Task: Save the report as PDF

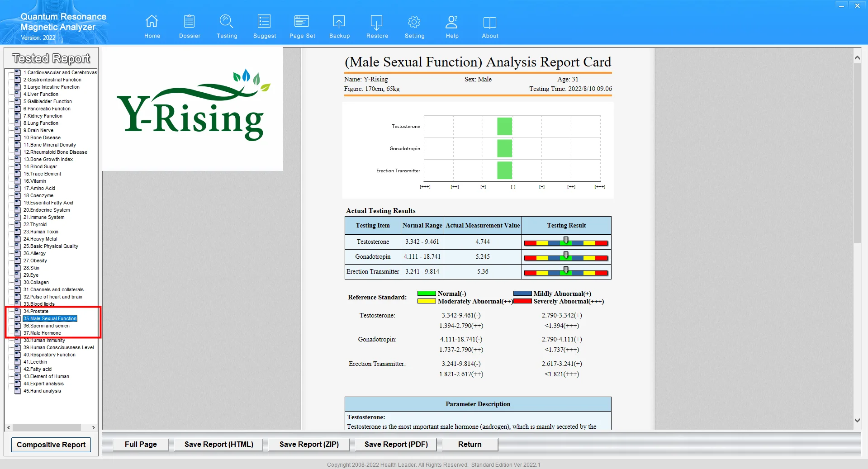Action: [x=396, y=444]
